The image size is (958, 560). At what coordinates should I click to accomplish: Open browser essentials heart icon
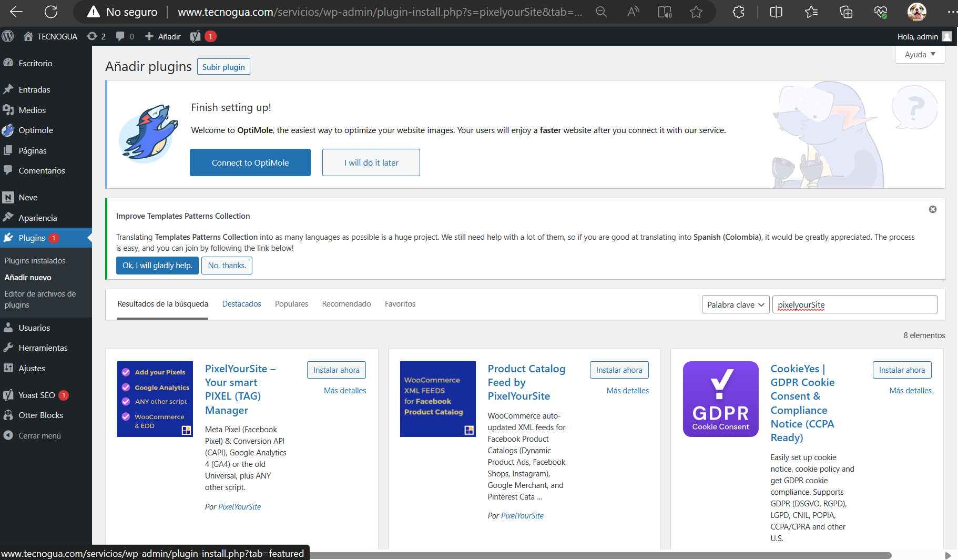pyautogui.click(x=881, y=12)
